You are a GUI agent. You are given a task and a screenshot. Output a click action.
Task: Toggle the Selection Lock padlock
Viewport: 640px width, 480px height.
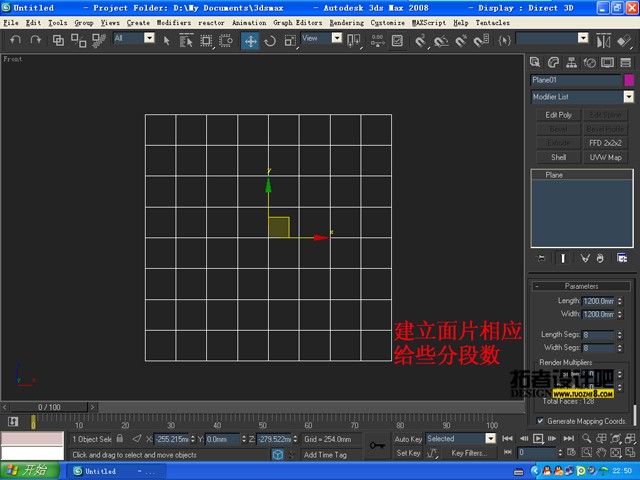click(120, 438)
